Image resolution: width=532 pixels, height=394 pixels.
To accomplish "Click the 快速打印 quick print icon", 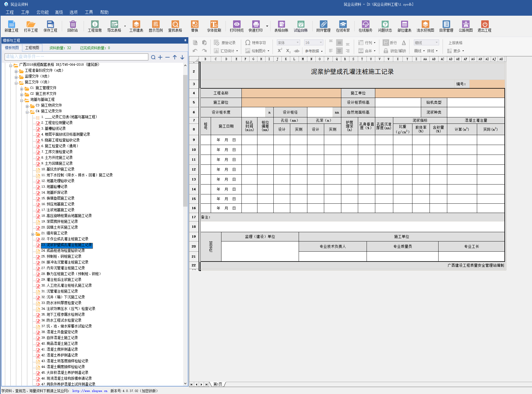I will click(256, 26).
